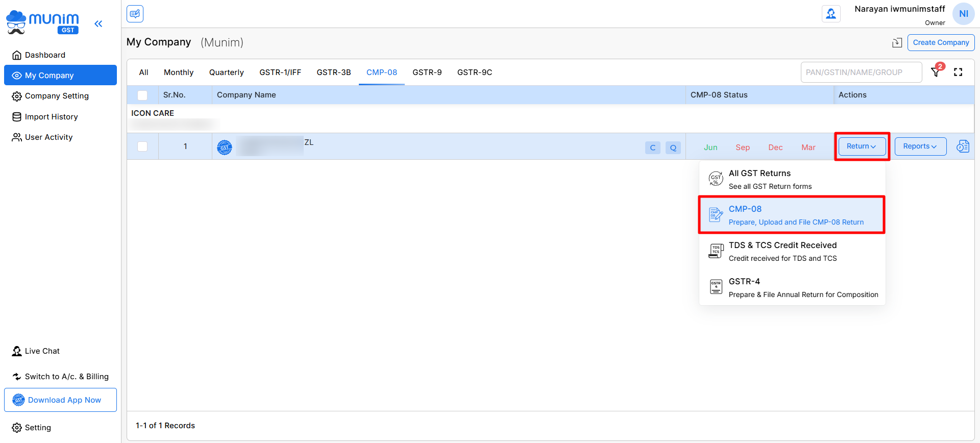This screenshot has width=980, height=443.
Task: Switch to the GSTR-3B tab
Action: (334, 72)
